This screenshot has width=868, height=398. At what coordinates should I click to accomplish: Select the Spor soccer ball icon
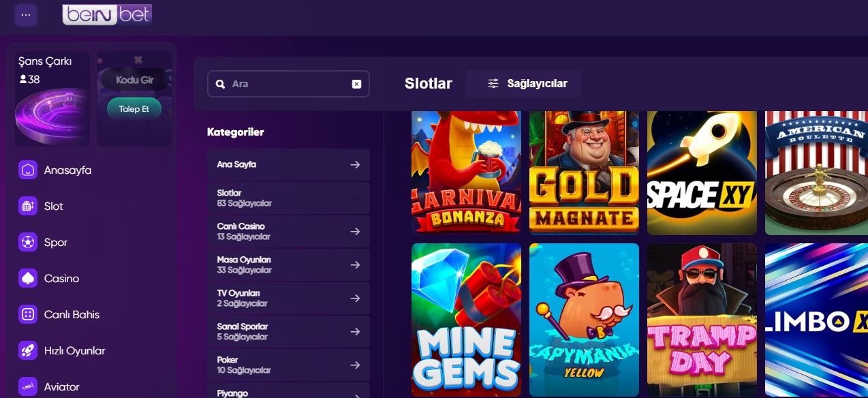(x=28, y=242)
